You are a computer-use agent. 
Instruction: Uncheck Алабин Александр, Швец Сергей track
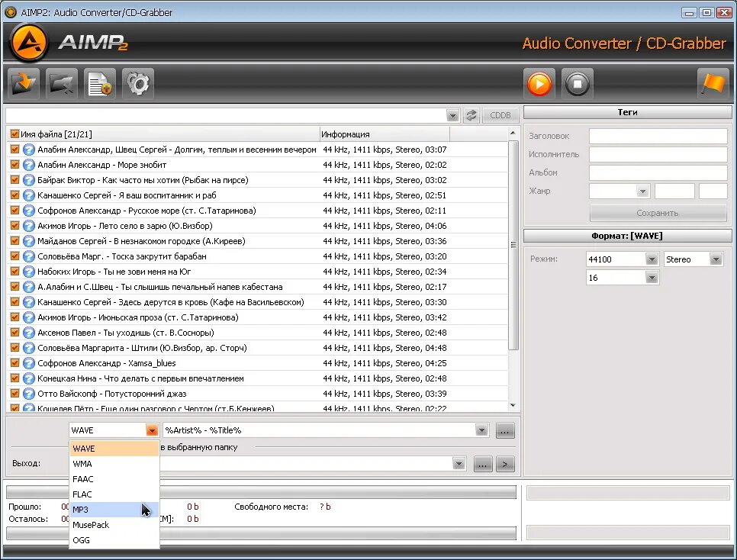tap(14, 149)
